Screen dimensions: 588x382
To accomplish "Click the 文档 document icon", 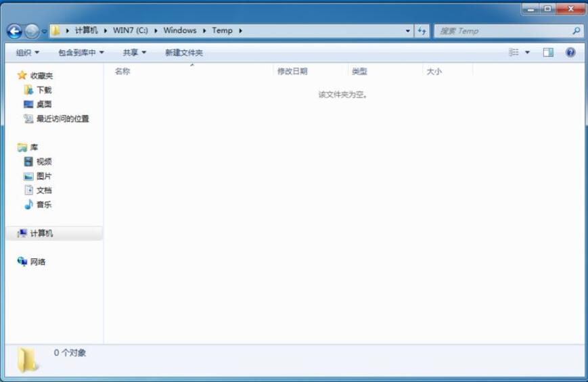I will (x=29, y=190).
